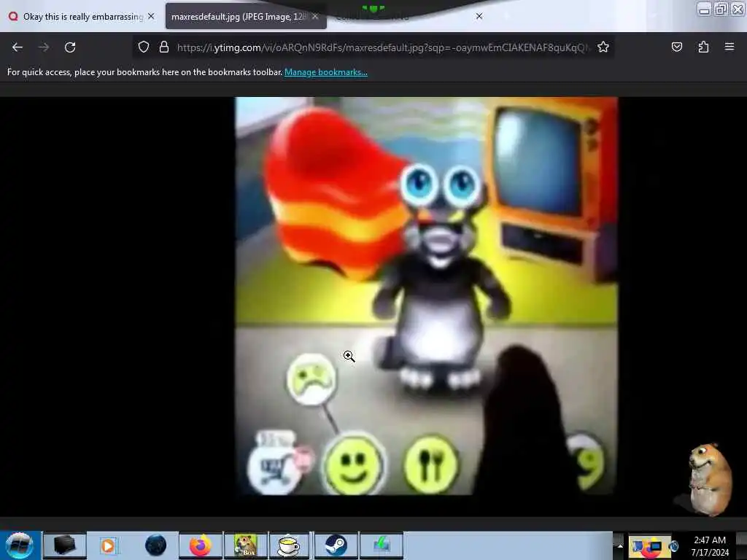Close the third browser tab
The width and height of the screenshot is (747, 560).
(479, 16)
